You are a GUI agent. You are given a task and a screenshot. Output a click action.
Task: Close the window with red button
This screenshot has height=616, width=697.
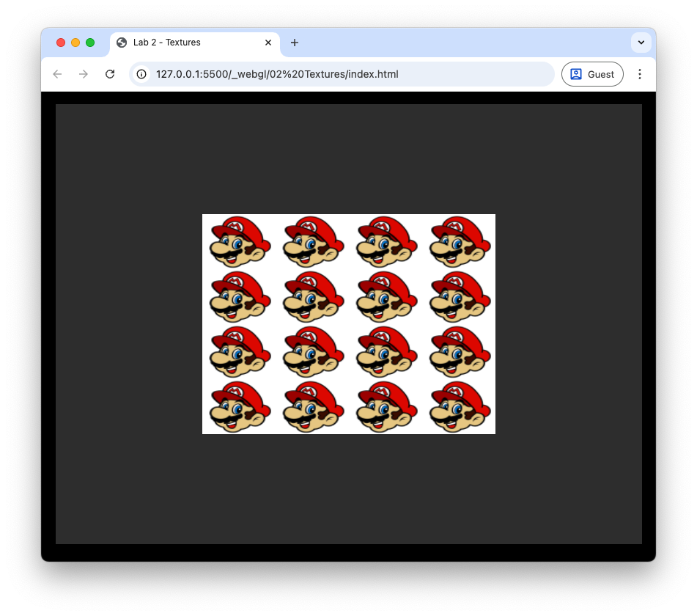click(x=61, y=43)
